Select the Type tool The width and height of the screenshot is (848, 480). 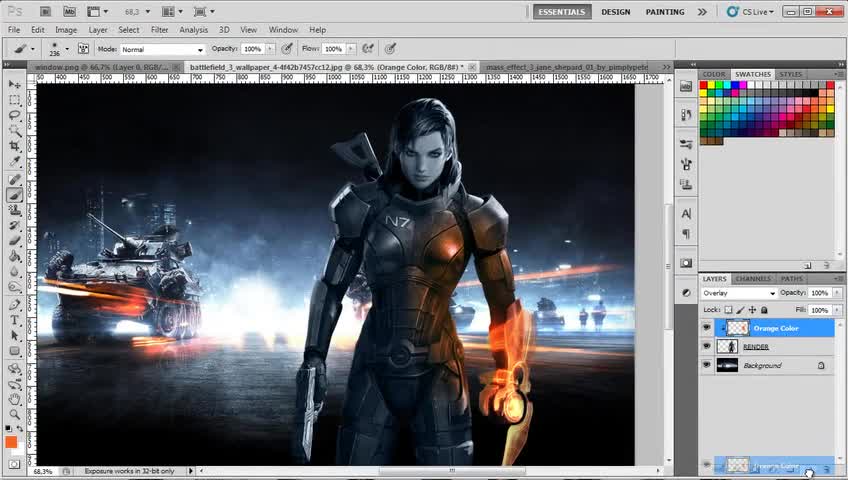point(15,320)
